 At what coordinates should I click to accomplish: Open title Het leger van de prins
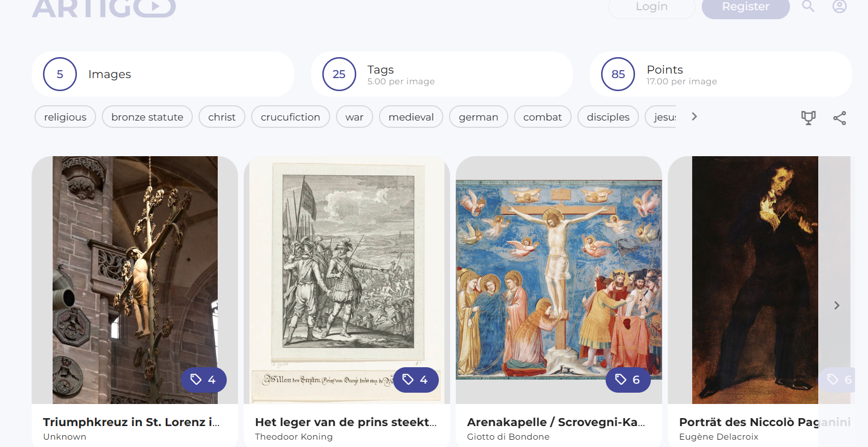click(346, 422)
